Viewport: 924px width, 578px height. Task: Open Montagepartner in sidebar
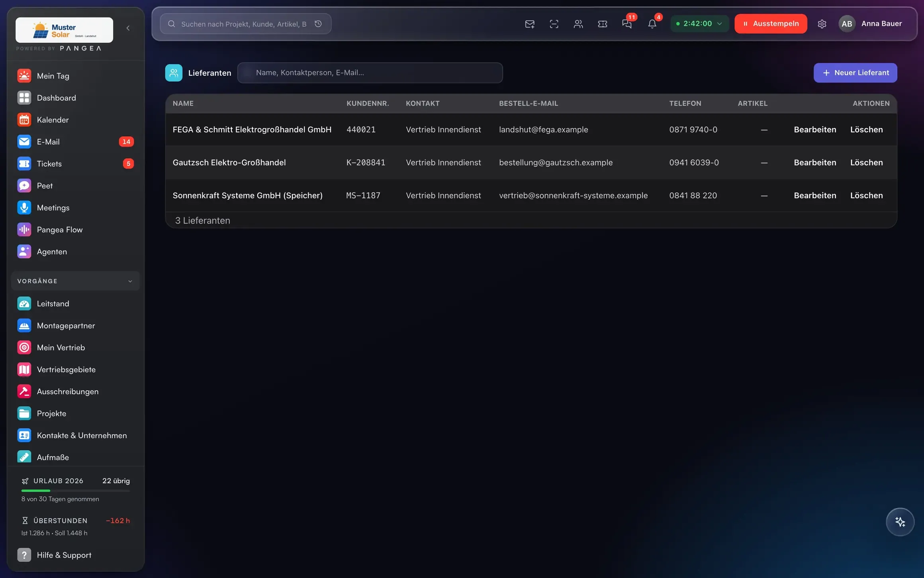click(x=75, y=326)
